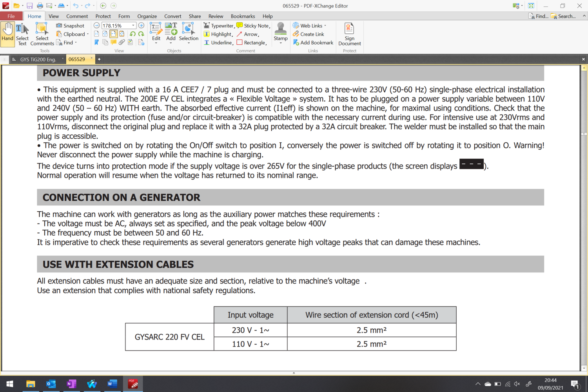Open the Edit objects tool
Viewport: 588px width, 392px height.
[x=156, y=33]
